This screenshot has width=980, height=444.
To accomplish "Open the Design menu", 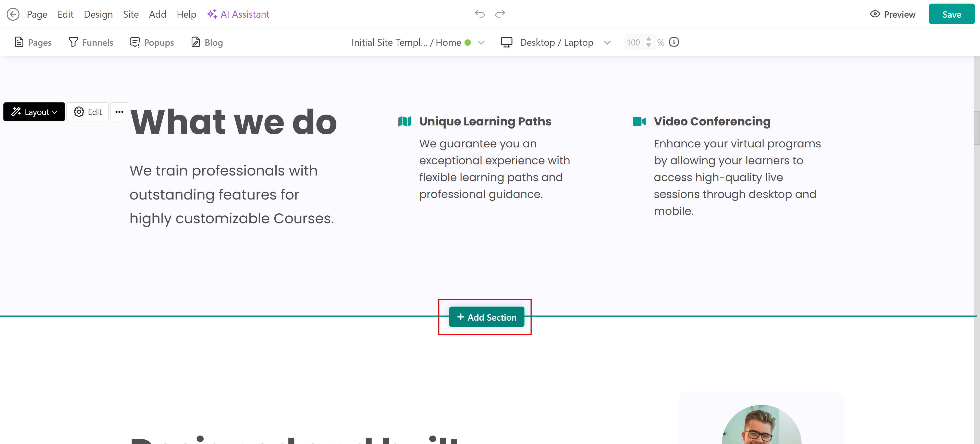I will click(98, 14).
